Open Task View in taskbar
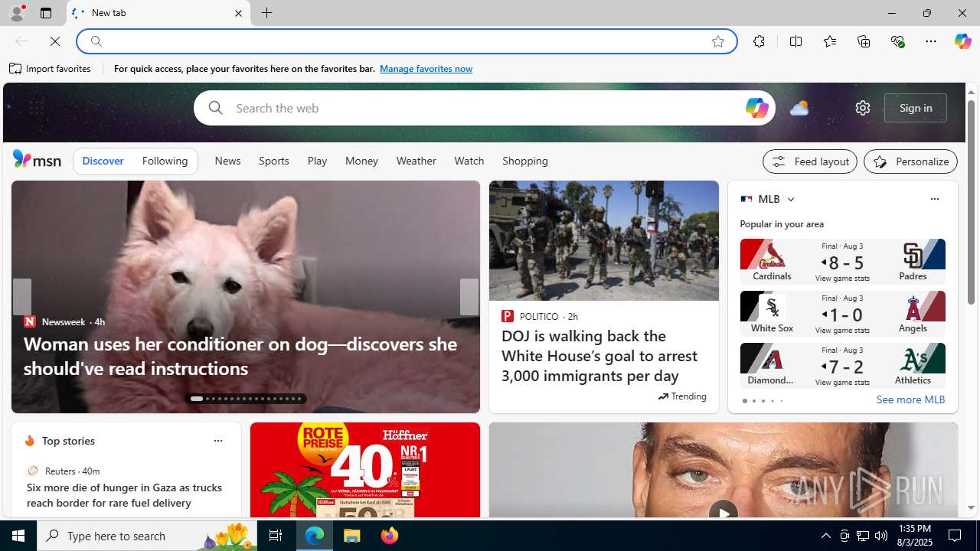980x551 pixels. 276,536
